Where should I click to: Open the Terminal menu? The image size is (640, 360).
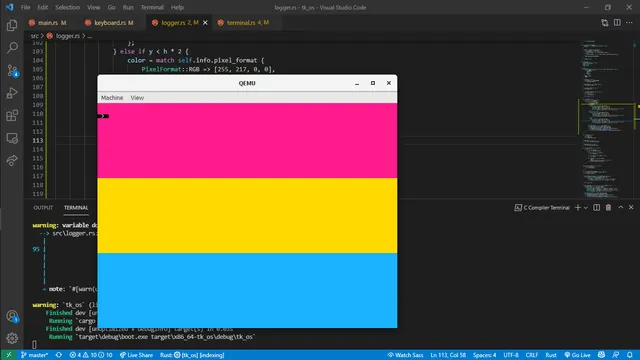click(152, 7)
